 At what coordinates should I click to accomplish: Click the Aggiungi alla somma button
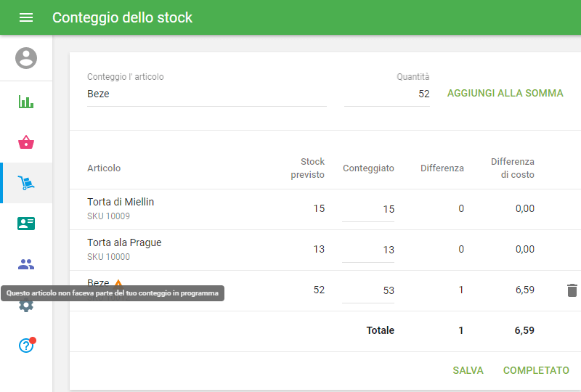coord(505,94)
